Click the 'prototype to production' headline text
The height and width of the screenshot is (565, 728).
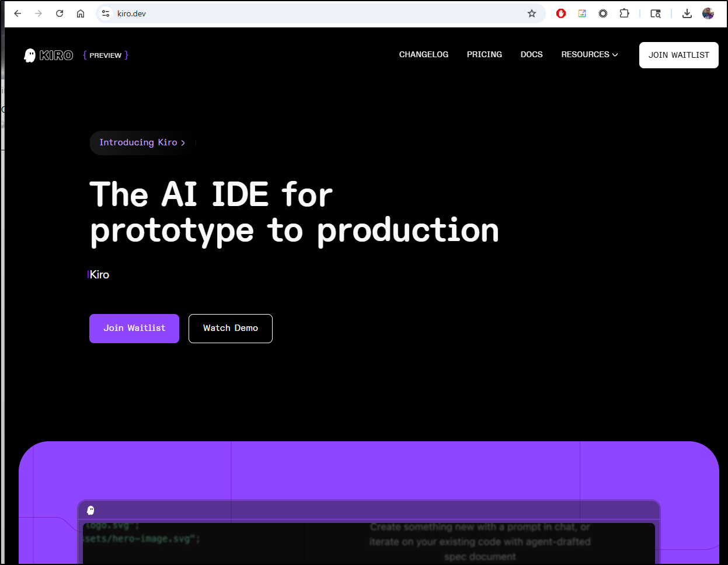pyautogui.click(x=295, y=231)
